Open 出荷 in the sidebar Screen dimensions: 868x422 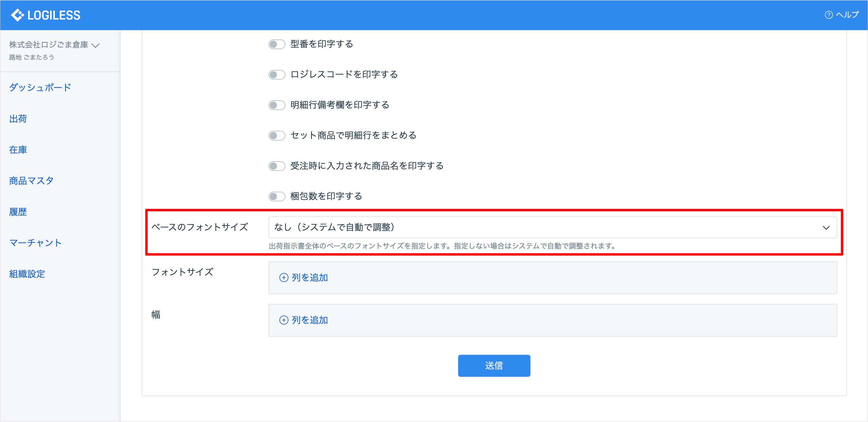pyautogui.click(x=18, y=119)
